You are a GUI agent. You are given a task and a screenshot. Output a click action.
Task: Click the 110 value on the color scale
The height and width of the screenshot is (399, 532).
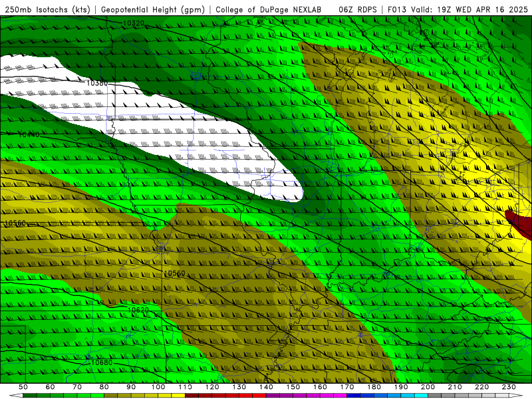[186, 387]
